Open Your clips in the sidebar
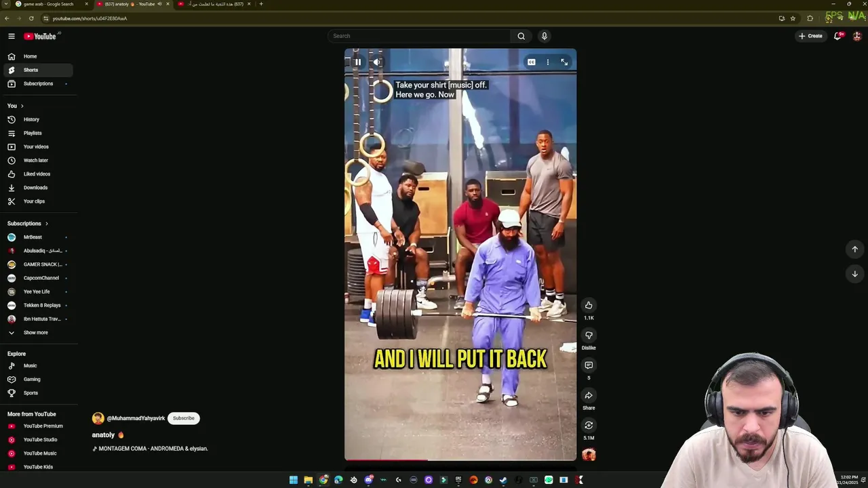The height and width of the screenshot is (488, 868). pyautogui.click(x=37, y=201)
